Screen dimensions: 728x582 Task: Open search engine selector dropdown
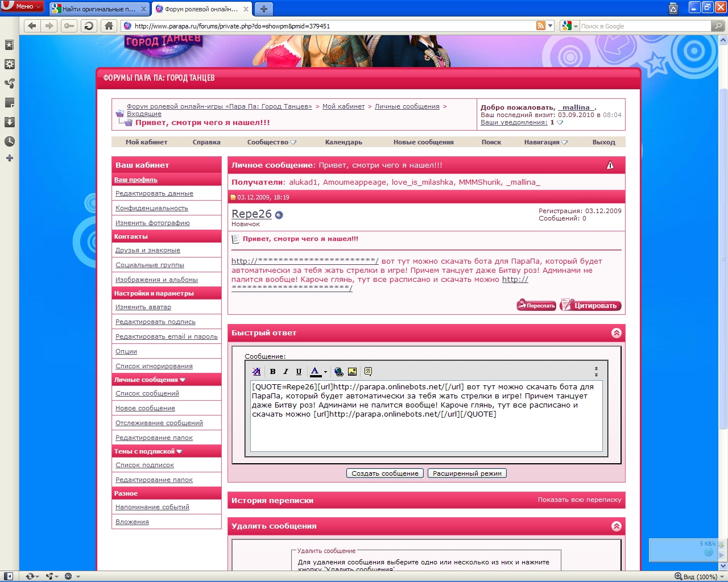pos(569,26)
